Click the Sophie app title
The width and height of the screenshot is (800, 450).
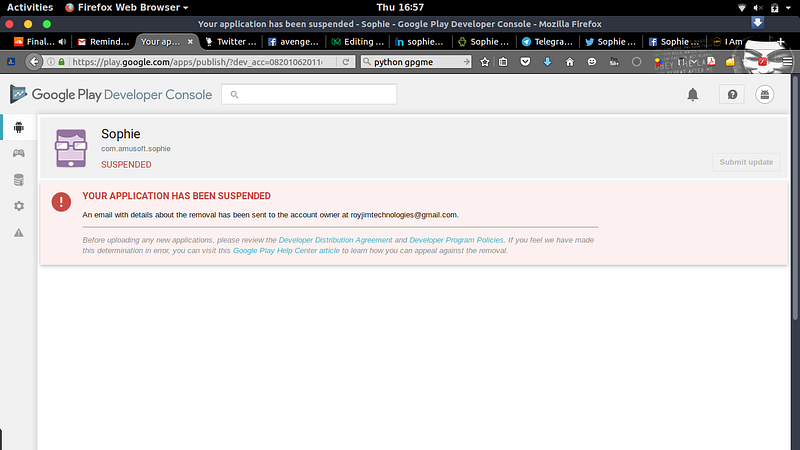coord(120,134)
